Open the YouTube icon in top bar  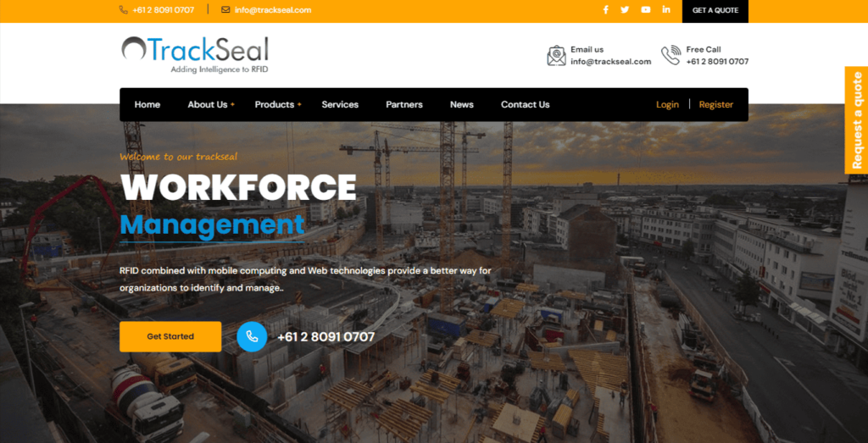(x=645, y=10)
